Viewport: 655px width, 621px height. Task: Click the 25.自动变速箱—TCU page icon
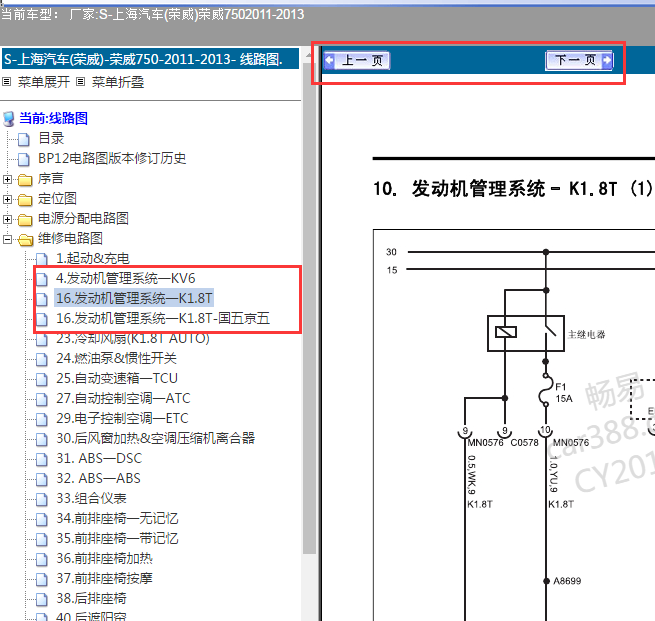(41, 379)
